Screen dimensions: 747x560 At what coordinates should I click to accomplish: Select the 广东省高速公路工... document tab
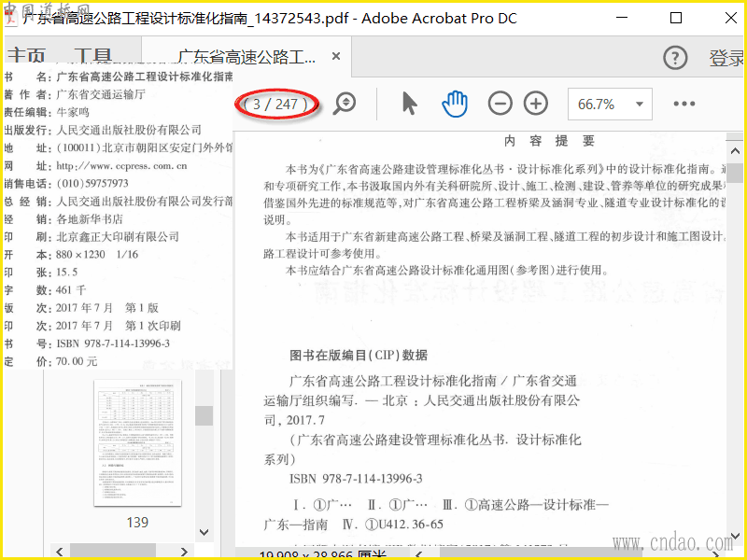246,57
